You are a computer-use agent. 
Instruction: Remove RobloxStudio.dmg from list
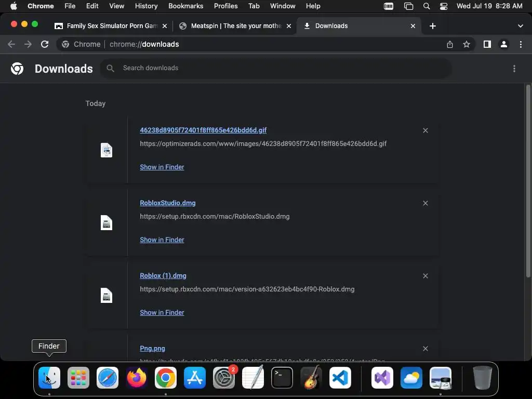point(425,203)
